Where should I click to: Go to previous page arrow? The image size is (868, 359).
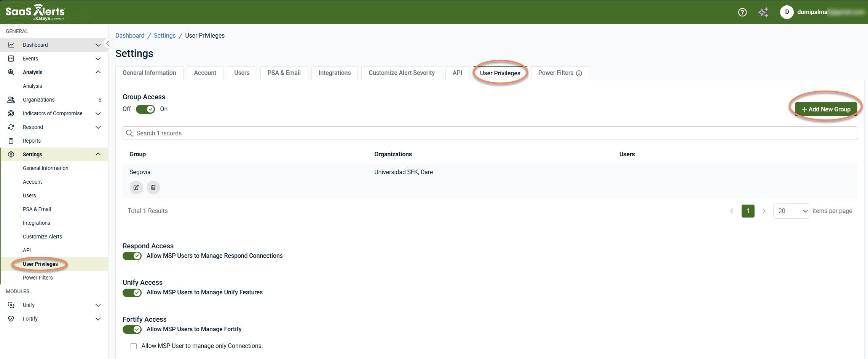pos(732,211)
